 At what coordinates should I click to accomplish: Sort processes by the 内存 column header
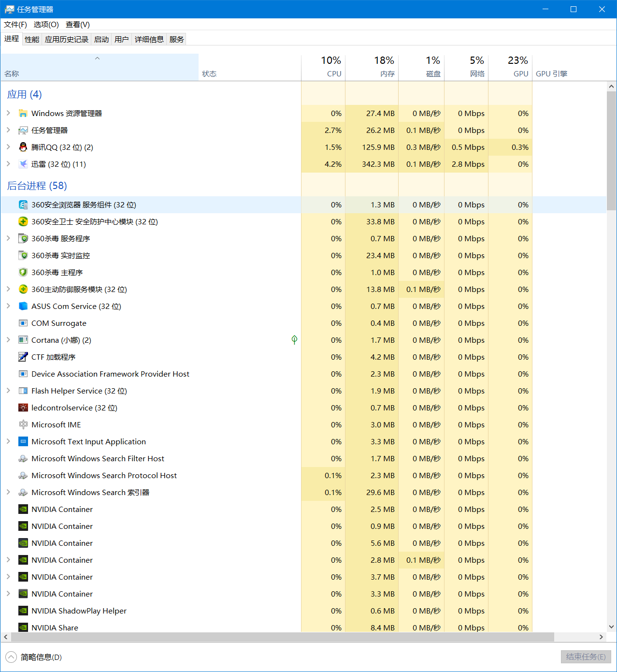[372, 67]
